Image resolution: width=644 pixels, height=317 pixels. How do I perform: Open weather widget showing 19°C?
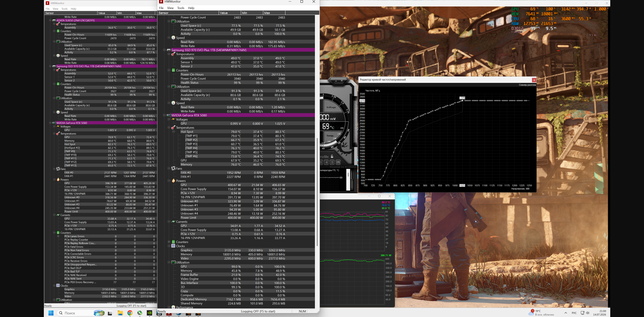tap(541, 313)
